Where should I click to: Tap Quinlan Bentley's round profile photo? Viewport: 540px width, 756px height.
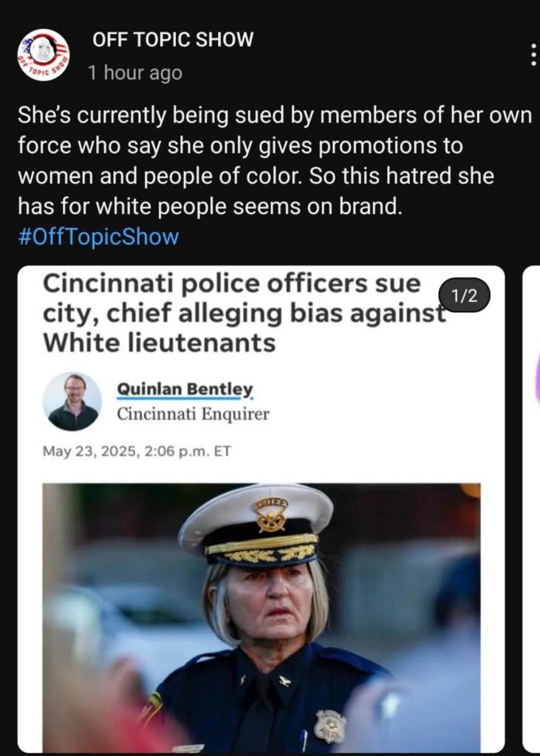(x=72, y=401)
